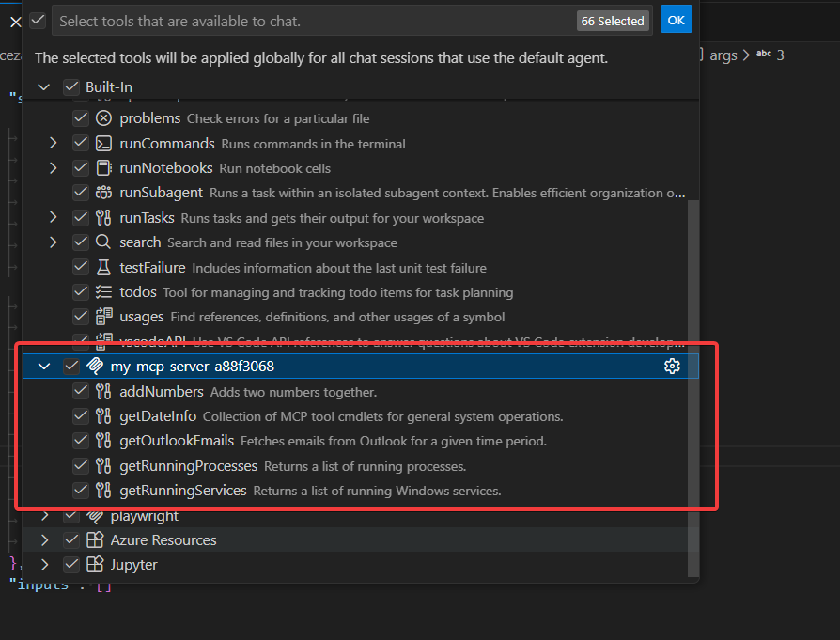Click the 66 Selected badge
This screenshot has height=640, width=840.
pos(613,21)
